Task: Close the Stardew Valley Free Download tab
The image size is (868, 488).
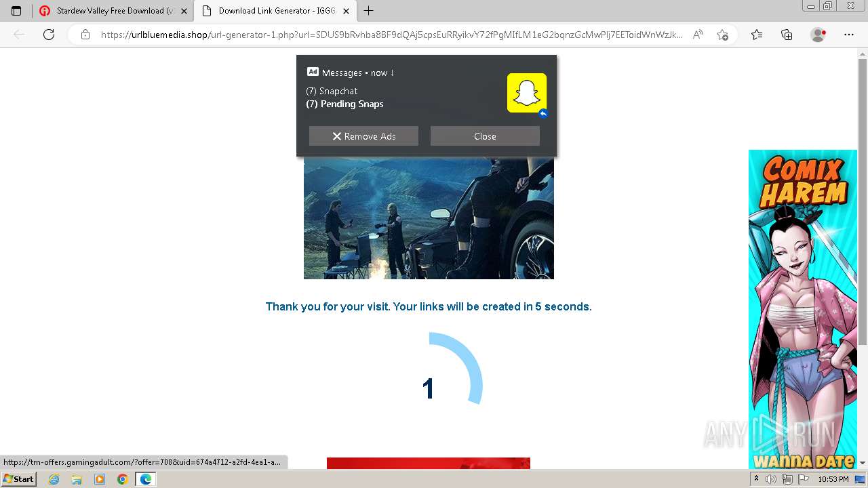Action: (184, 11)
